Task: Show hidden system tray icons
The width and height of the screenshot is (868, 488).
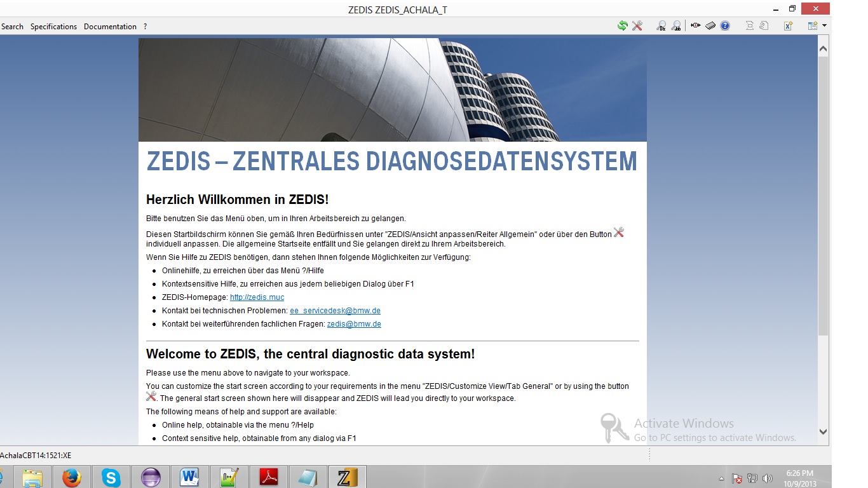Action: (721, 478)
